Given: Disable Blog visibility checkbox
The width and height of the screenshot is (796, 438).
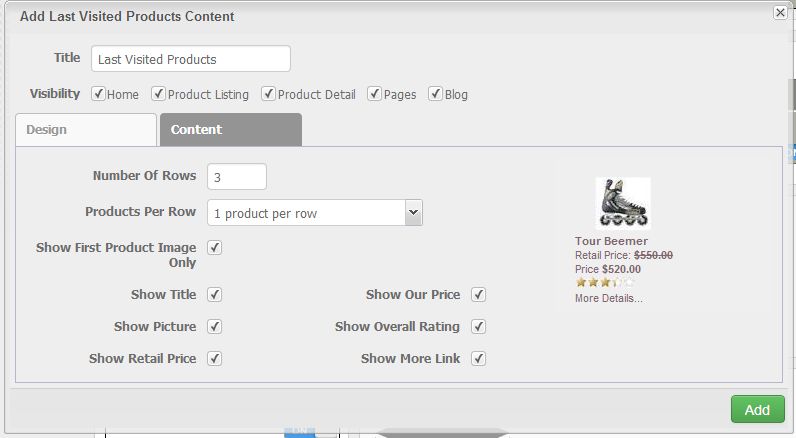Looking at the screenshot, I should [436, 94].
